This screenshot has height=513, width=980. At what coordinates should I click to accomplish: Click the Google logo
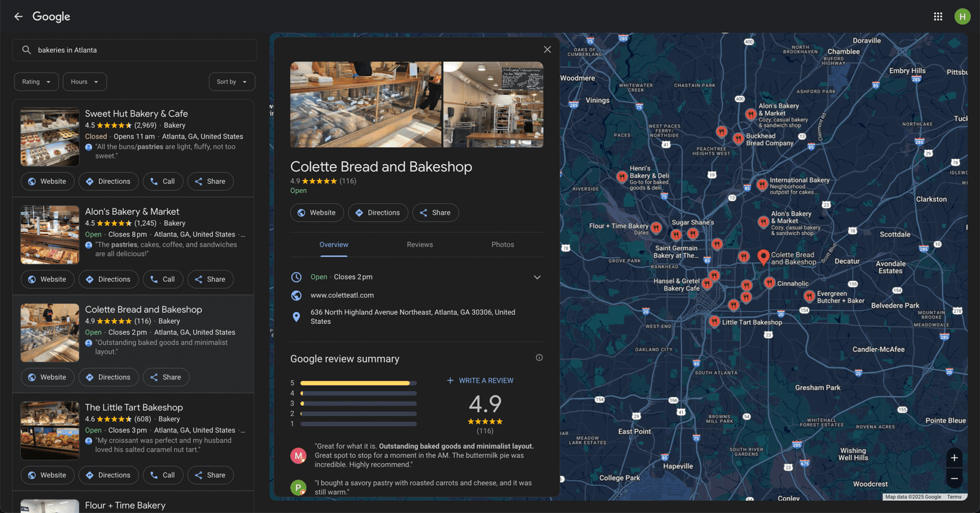(x=51, y=17)
